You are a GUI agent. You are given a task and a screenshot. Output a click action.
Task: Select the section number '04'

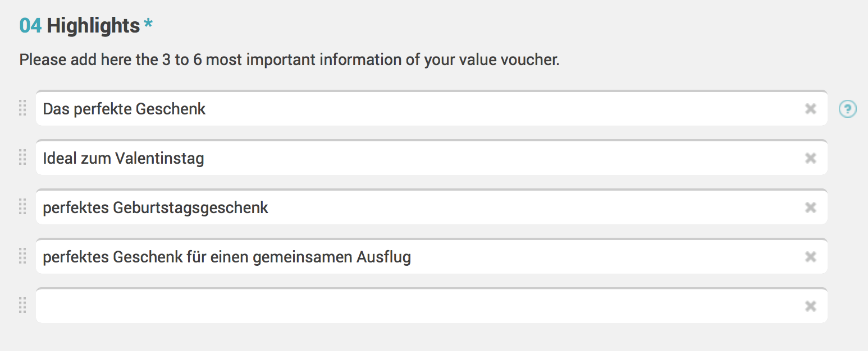pyautogui.click(x=30, y=26)
